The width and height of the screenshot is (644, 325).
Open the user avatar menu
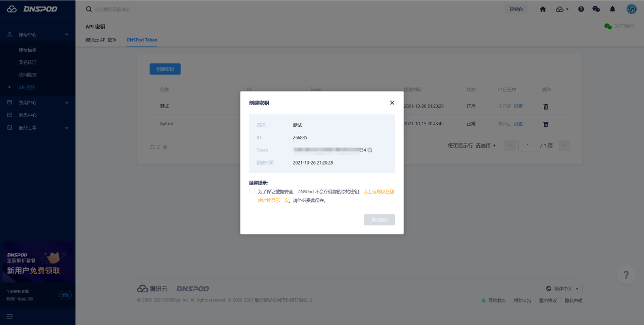click(631, 9)
